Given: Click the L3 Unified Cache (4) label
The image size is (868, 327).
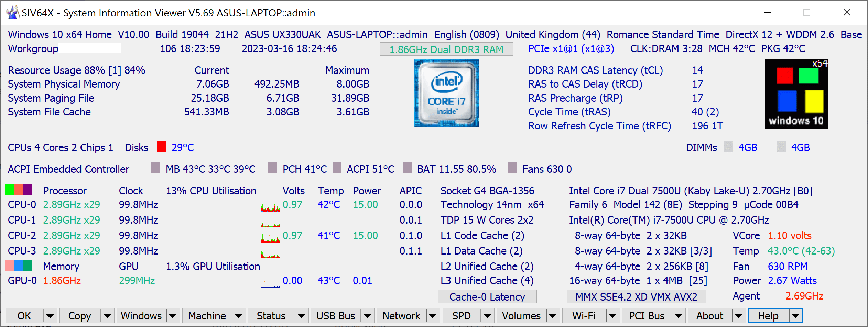Looking at the screenshot, I should pyautogui.click(x=487, y=281).
